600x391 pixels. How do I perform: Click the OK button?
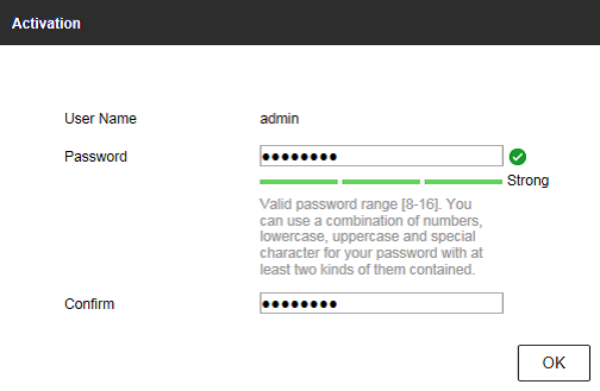click(554, 363)
